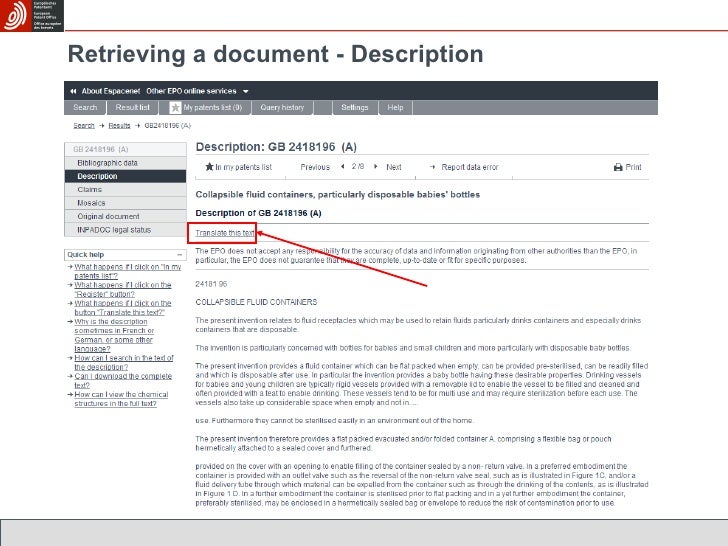This screenshot has width=728, height=546.
Task: Click the EPO logo in the corner
Action: [x=32, y=15]
